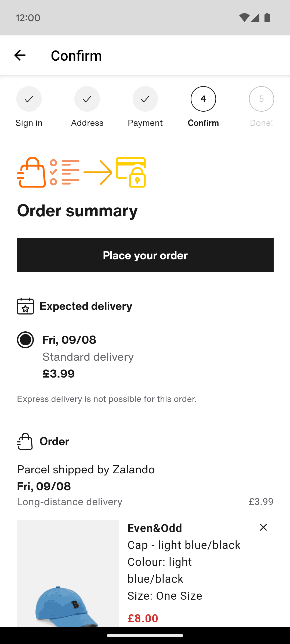Viewport: 290px width, 644px height.
Task: Go back to the Address step
Action: (87, 99)
